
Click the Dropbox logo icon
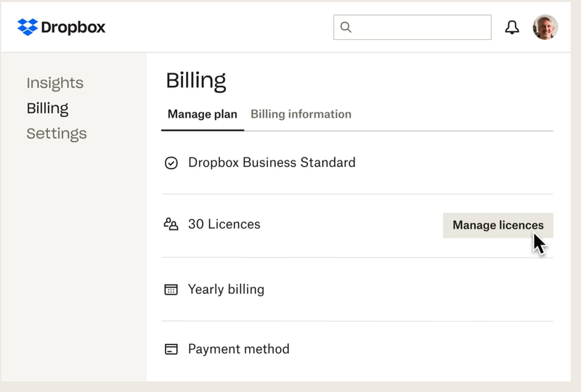coord(28,28)
